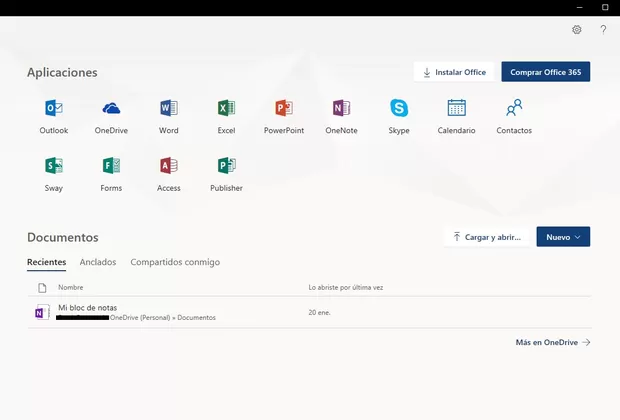This screenshot has width=620, height=420.
Task: Switch to the Anclados tab
Action: [98, 262]
